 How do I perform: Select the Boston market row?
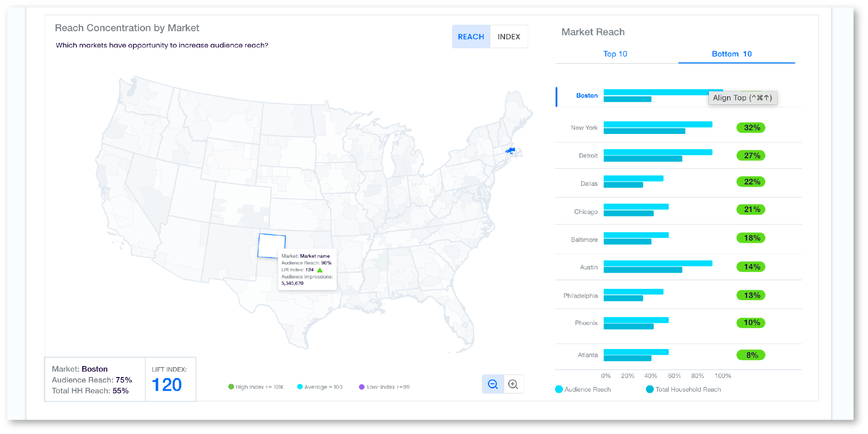tap(678, 96)
